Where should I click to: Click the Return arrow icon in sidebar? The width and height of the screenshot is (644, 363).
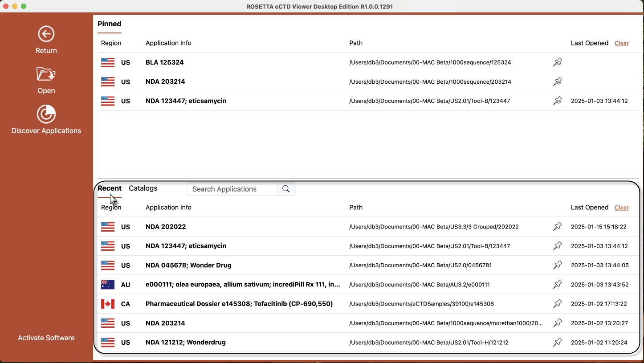click(x=46, y=34)
